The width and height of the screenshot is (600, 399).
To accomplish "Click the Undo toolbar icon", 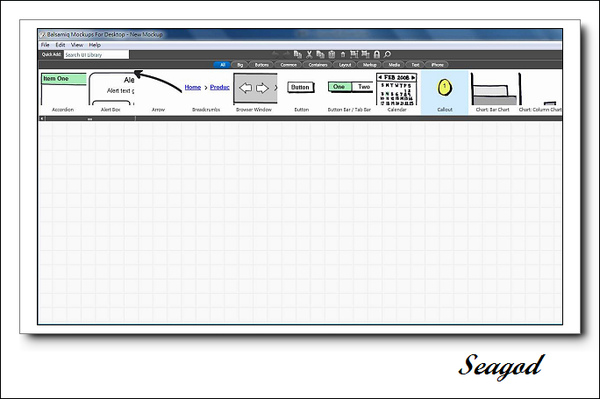I will tap(275, 55).
